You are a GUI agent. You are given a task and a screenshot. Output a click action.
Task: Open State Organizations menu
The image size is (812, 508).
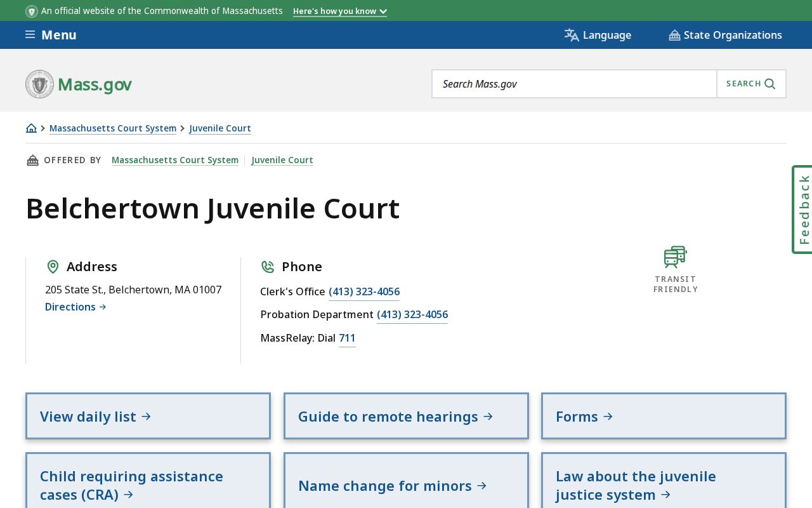coord(725,35)
